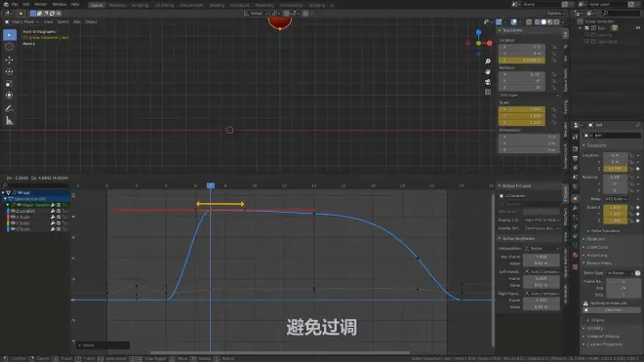This screenshot has height=362, width=644.
Task: Switch to the Modeling workspace tab
Action: (117, 5)
